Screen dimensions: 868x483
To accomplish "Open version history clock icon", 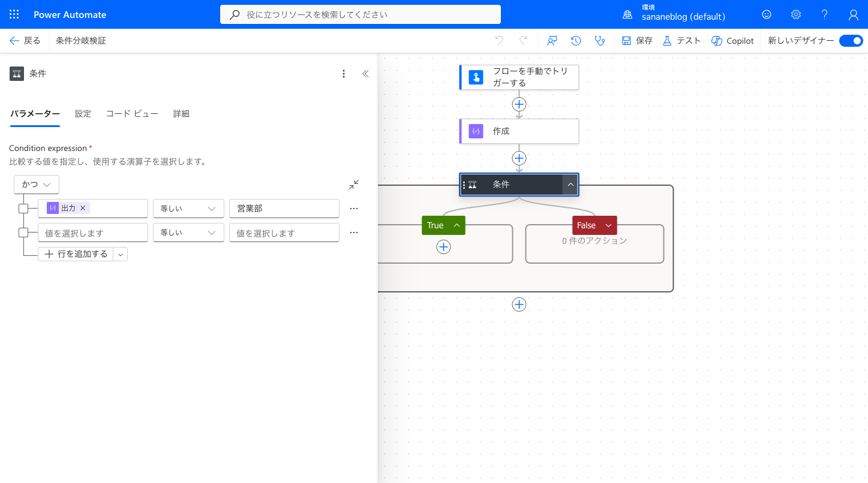I will [576, 41].
